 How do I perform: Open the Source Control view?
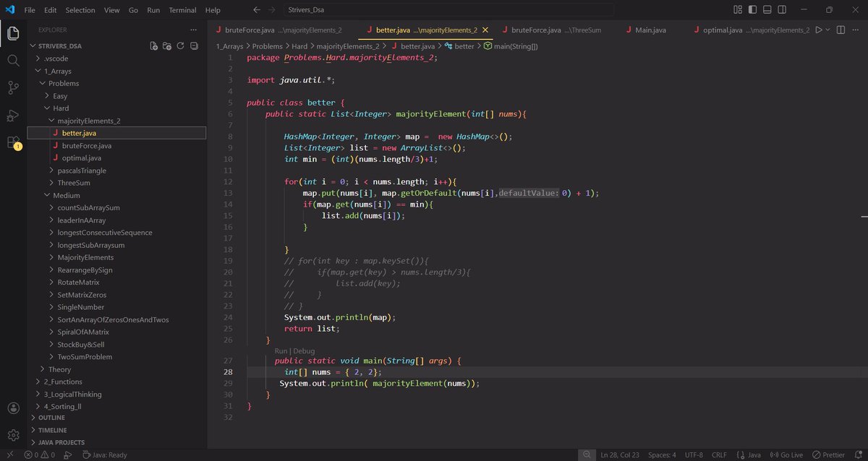13,88
